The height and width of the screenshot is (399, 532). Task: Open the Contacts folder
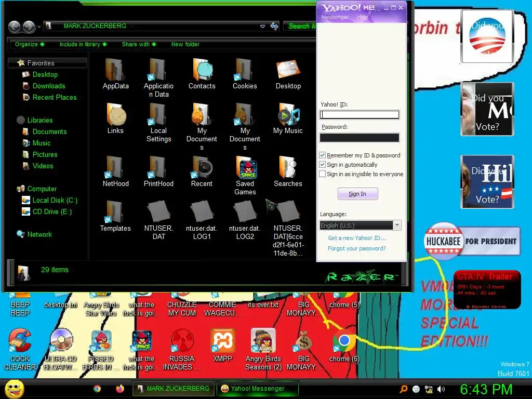point(202,74)
